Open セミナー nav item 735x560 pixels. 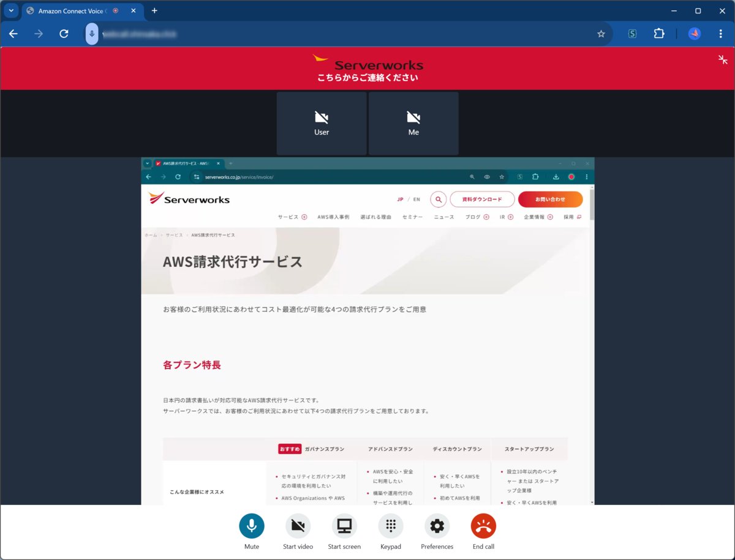412,217
